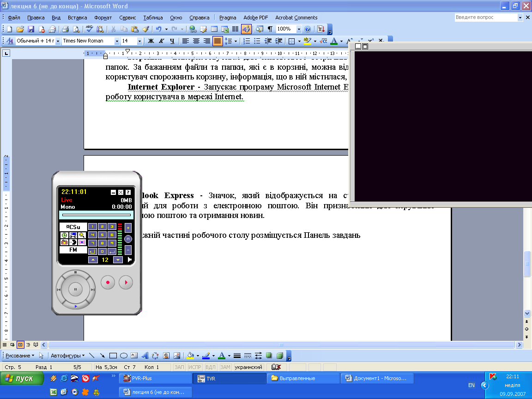Insert WordArt object from drawing toolbar
Viewport: 532px width, 399px height.
pyautogui.click(x=145, y=356)
